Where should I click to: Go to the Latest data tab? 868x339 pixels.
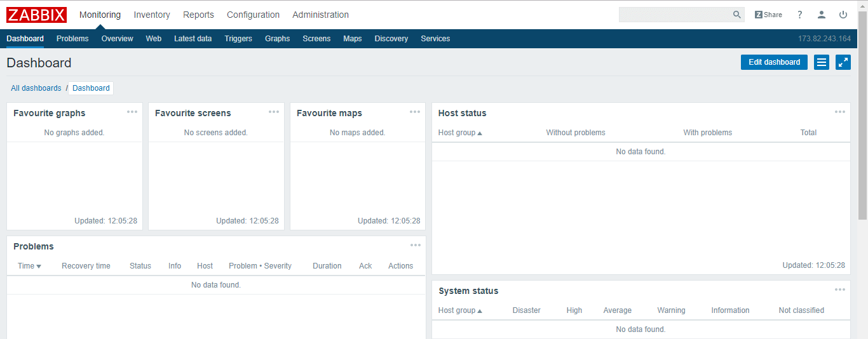(x=193, y=39)
